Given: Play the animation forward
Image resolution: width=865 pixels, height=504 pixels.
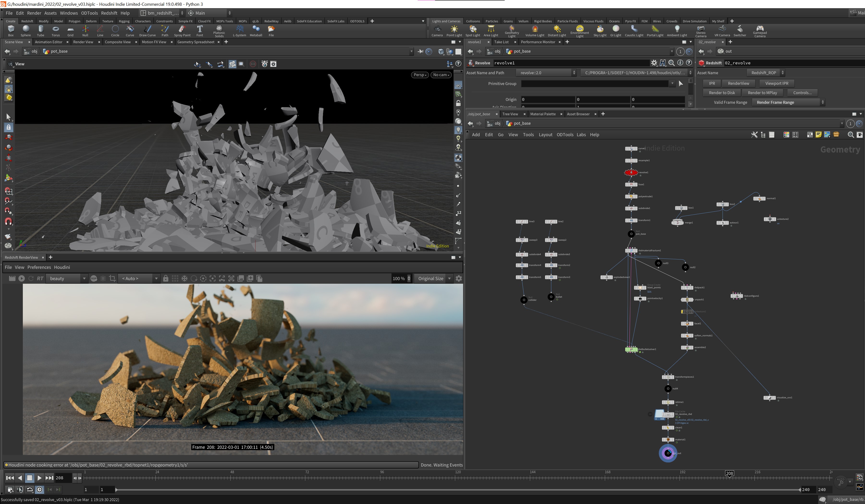Looking at the screenshot, I should 39,478.
